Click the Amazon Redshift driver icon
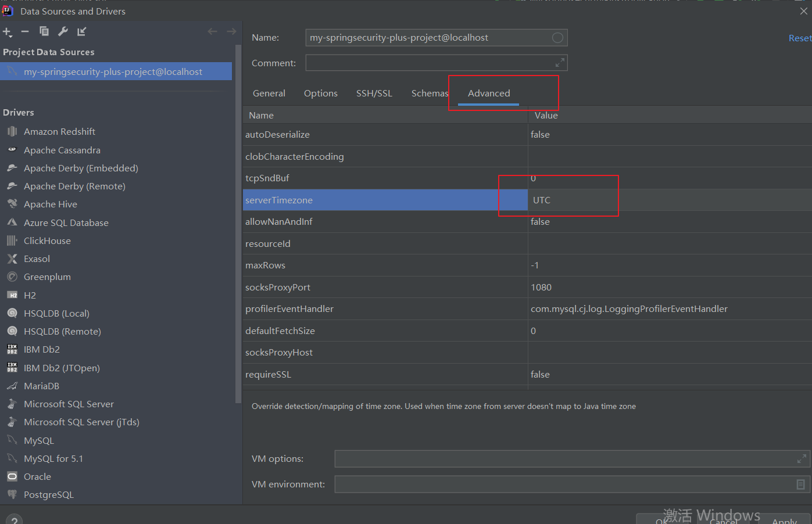 point(12,132)
